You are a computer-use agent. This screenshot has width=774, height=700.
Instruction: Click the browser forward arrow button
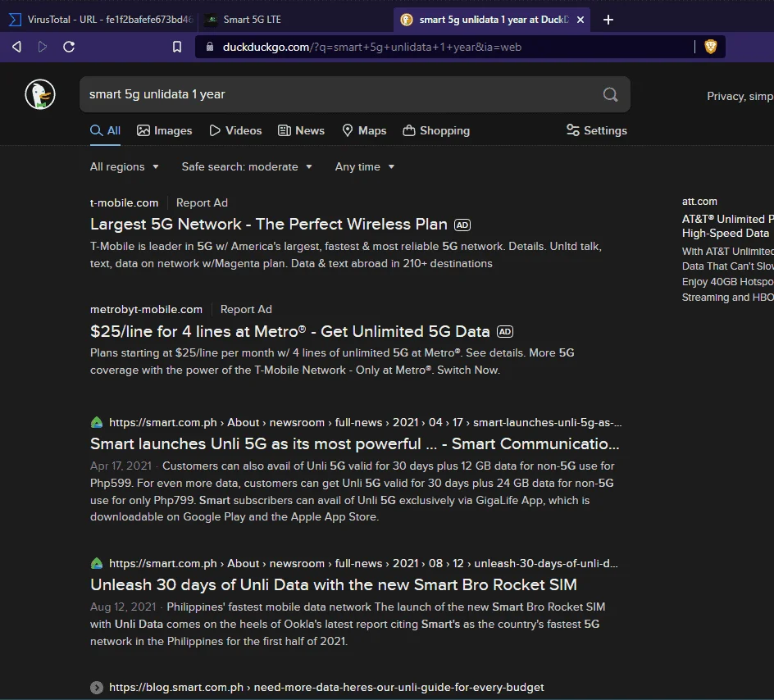click(43, 47)
